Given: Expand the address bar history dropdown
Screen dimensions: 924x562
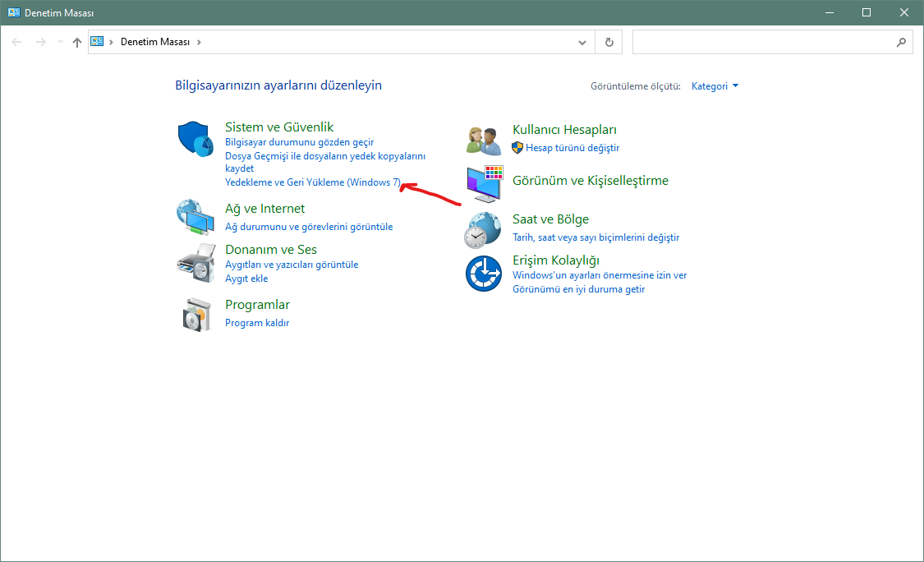Looking at the screenshot, I should (x=582, y=42).
